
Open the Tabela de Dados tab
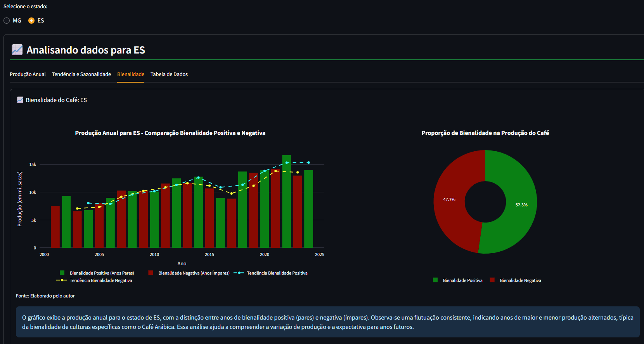point(169,74)
